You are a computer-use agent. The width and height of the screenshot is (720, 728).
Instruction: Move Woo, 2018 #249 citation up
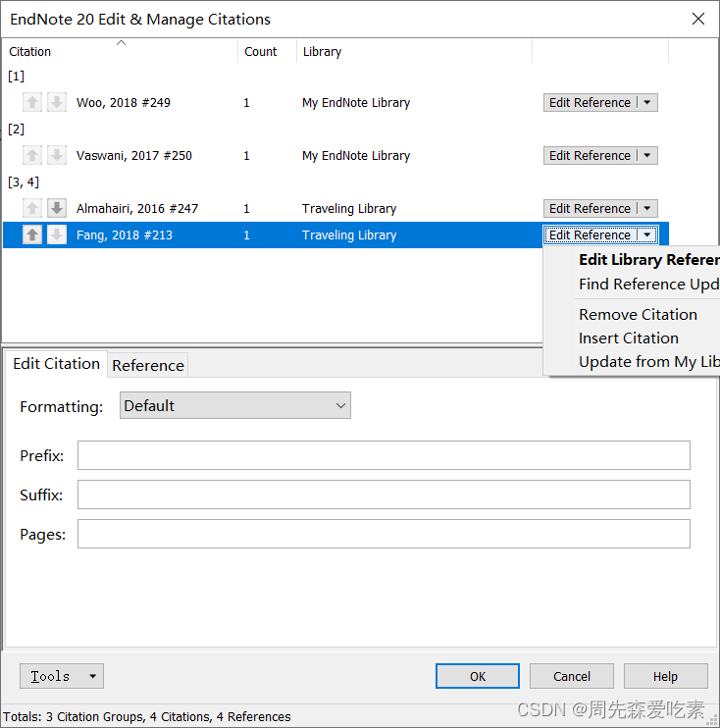point(32,102)
